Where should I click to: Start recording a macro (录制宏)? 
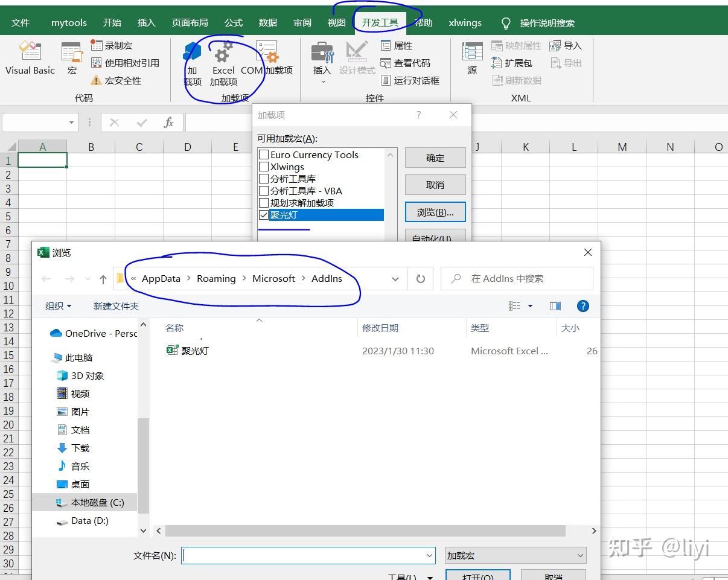(112, 45)
